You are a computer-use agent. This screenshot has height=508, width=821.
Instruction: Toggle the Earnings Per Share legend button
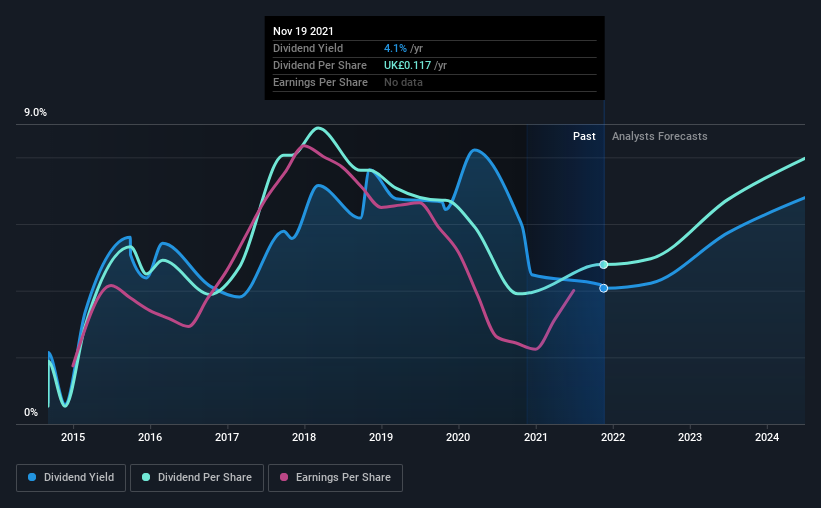[x=335, y=478]
